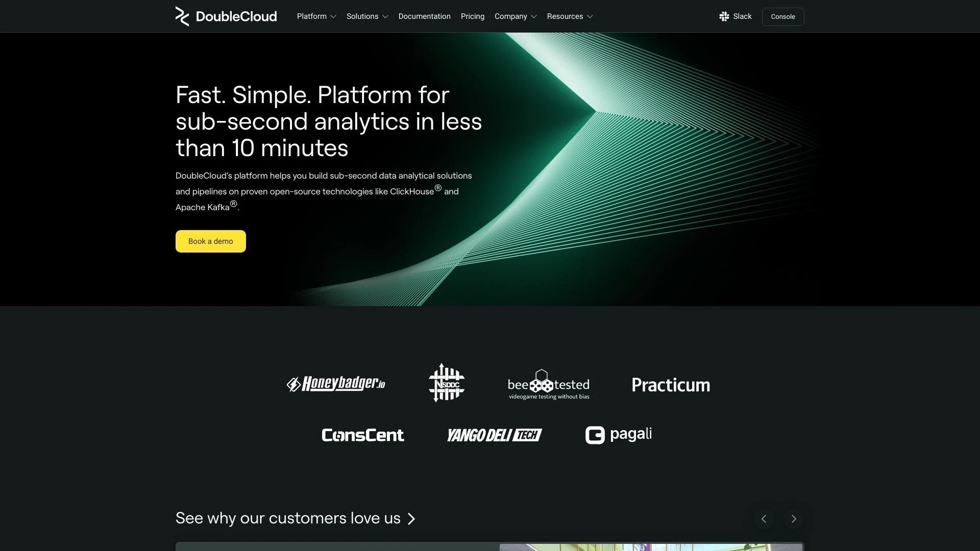This screenshot has width=980, height=551.
Task: Click the Yango Deli Tech logo
Action: pos(494,435)
